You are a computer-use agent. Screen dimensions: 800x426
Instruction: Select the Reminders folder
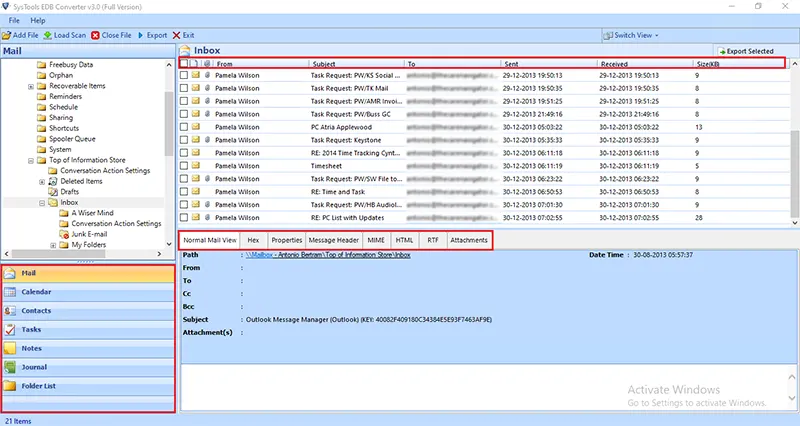tap(65, 96)
